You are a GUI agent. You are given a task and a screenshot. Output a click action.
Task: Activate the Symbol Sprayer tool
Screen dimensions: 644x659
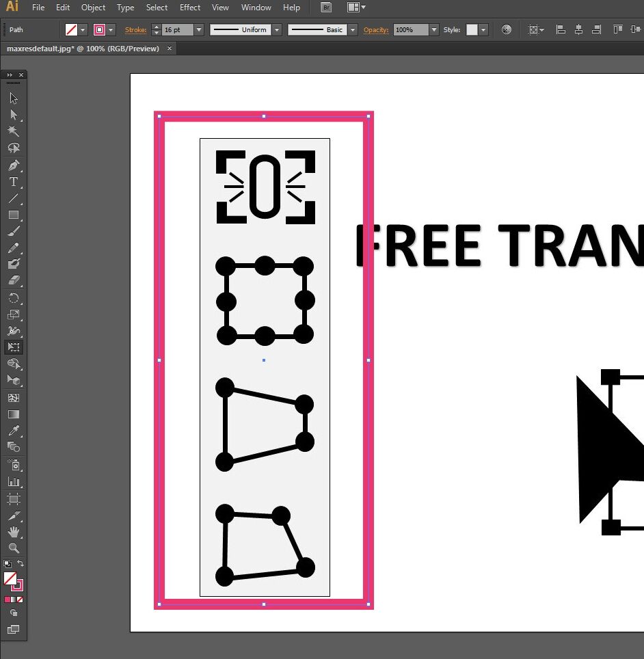[x=14, y=466]
